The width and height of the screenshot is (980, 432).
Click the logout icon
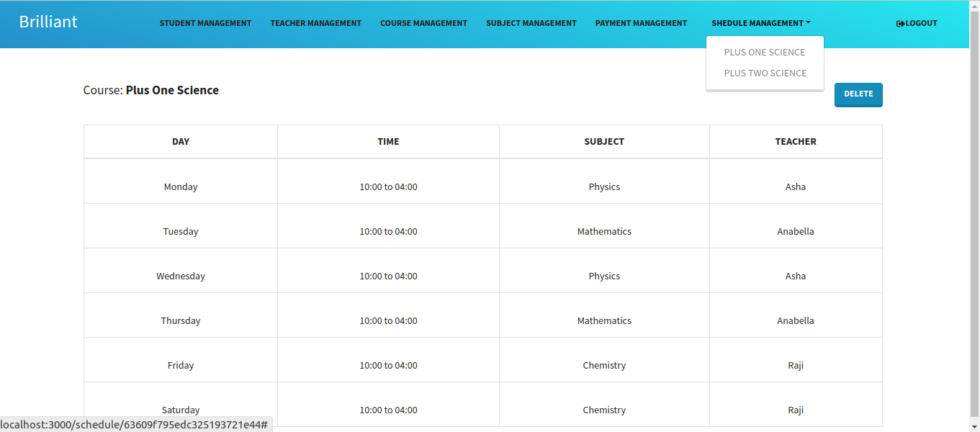[x=900, y=23]
